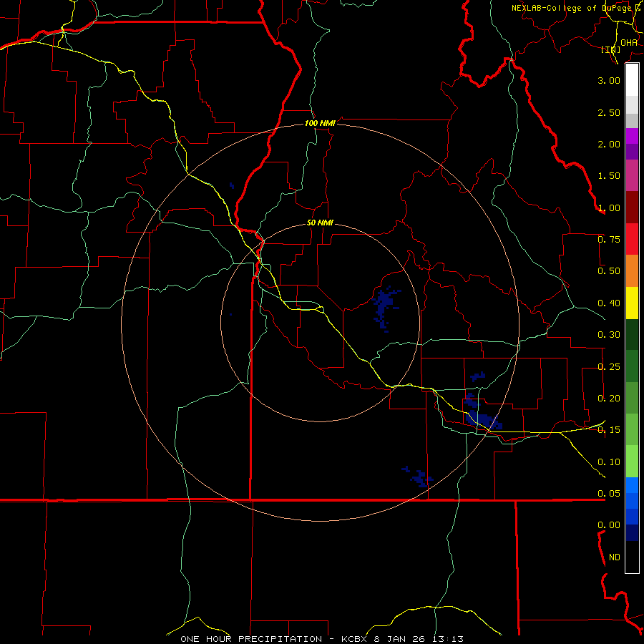This screenshot has height=644, width=644.
Task: Click the ONE HOUR PRECIPITATION caption
Action: point(251,639)
